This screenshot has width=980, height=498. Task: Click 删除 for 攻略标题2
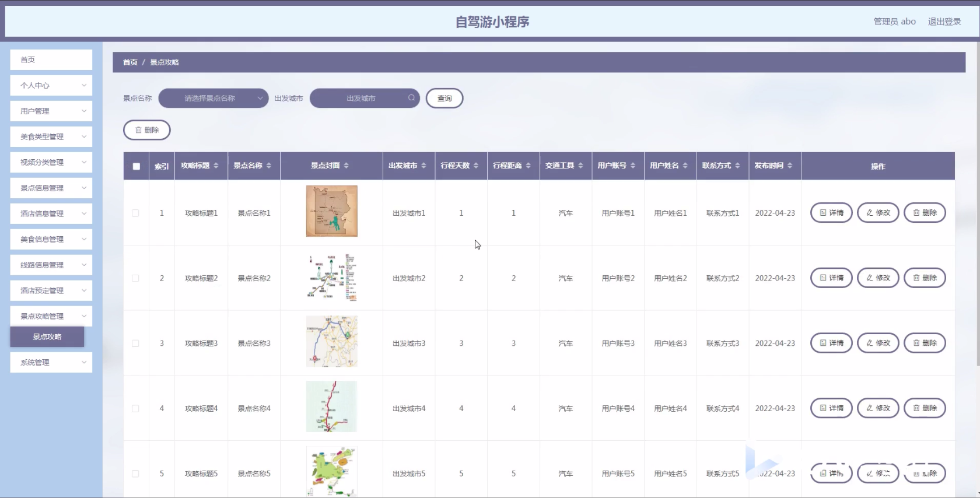[x=925, y=278]
